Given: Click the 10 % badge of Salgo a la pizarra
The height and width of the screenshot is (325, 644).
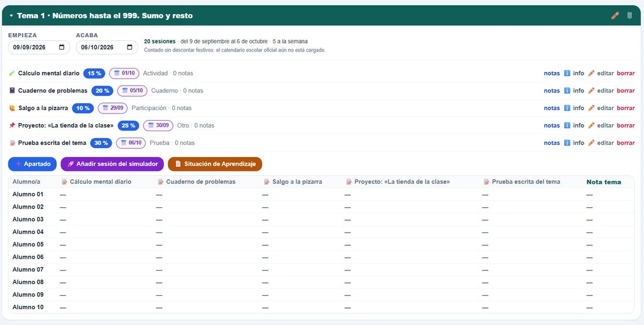Looking at the screenshot, I should 83,108.
